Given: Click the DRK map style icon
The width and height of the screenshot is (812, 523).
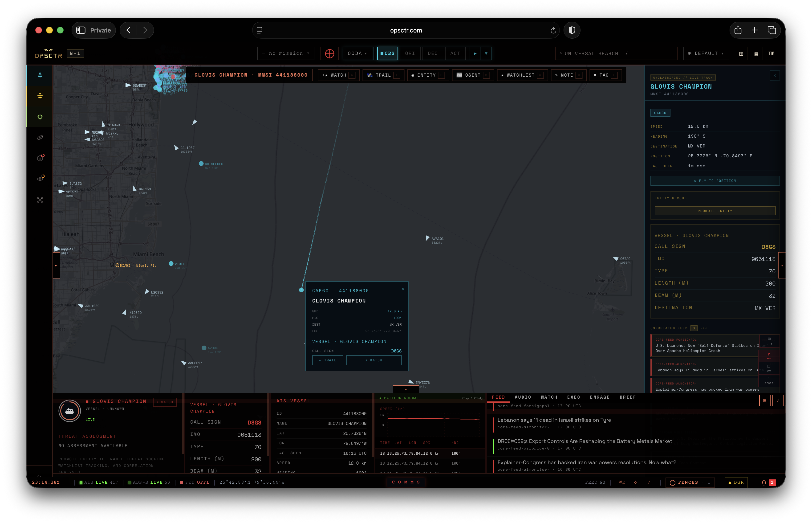Looking at the screenshot, I should point(769,341).
